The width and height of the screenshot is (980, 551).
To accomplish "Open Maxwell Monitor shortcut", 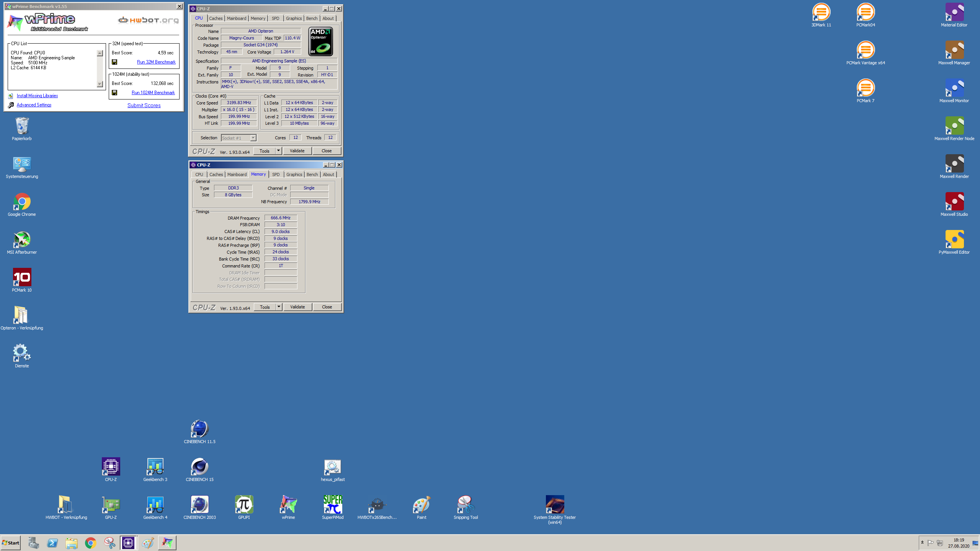I will coord(954,91).
